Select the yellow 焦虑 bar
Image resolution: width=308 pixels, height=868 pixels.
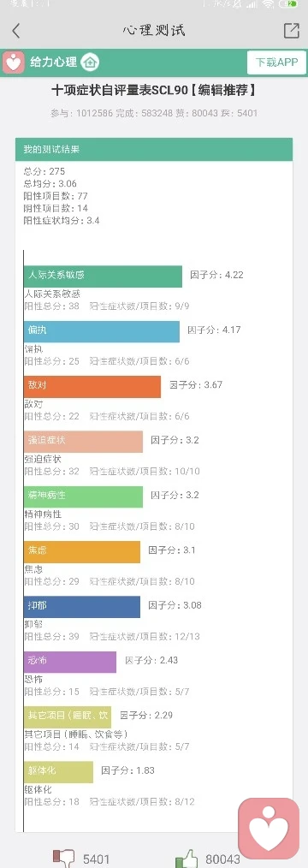pos(82,552)
